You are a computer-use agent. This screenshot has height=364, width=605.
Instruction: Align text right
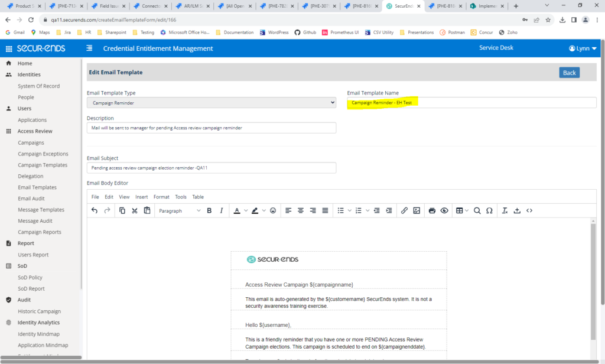[x=313, y=210]
